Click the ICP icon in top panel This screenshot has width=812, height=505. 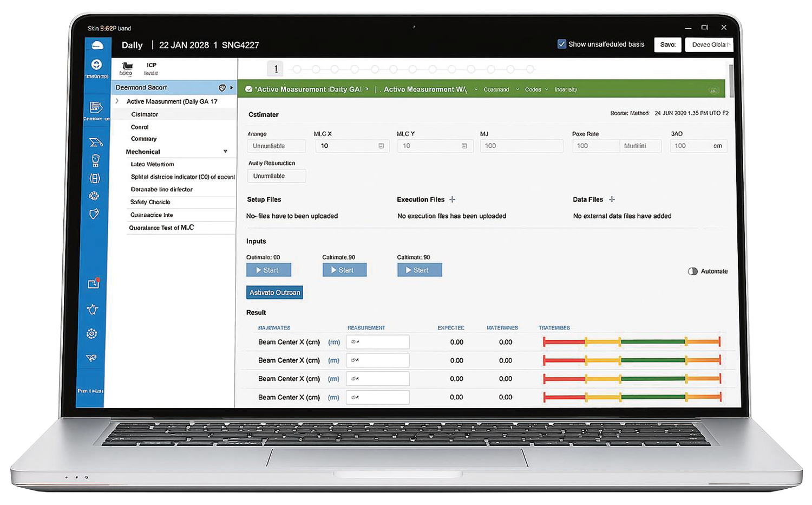click(151, 68)
